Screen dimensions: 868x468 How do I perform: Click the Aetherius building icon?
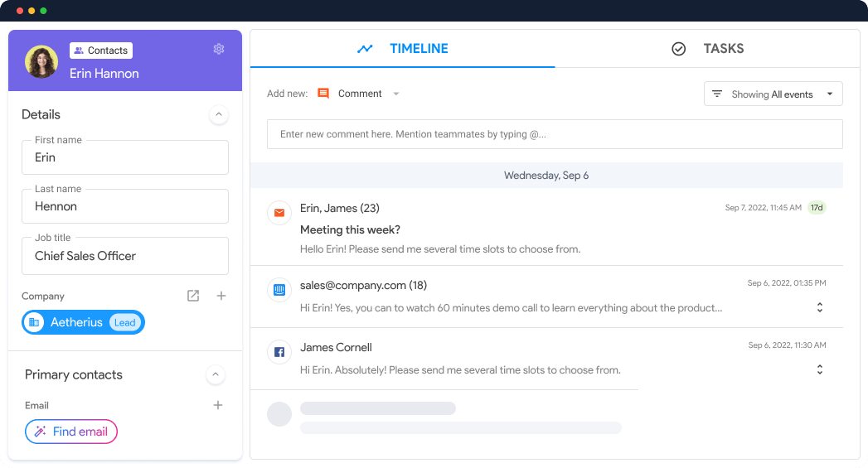(x=34, y=322)
